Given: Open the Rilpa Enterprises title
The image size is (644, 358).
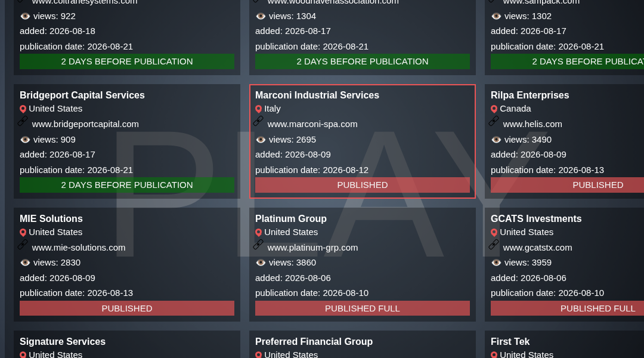Looking at the screenshot, I should 530,95.
